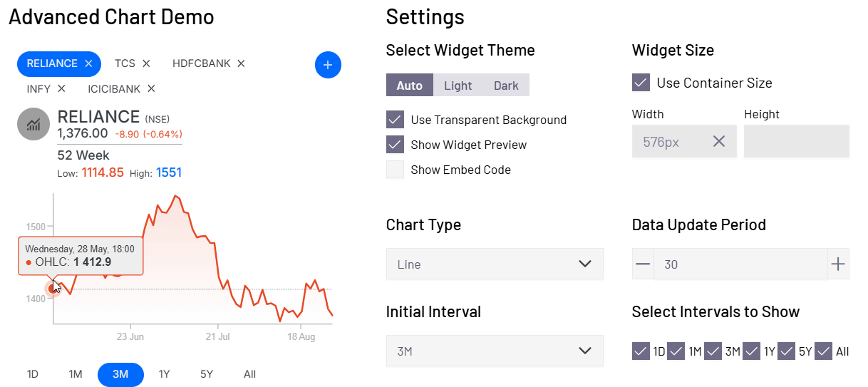The width and height of the screenshot is (868, 387).
Task: Switch to the INFY symbol tab
Action: pos(38,88)
